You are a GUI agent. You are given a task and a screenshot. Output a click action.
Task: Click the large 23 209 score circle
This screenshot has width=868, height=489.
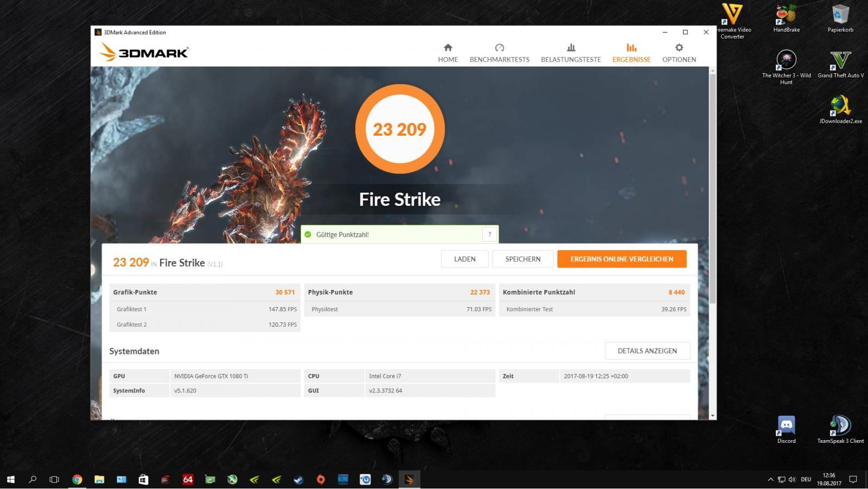pos(400,129)
